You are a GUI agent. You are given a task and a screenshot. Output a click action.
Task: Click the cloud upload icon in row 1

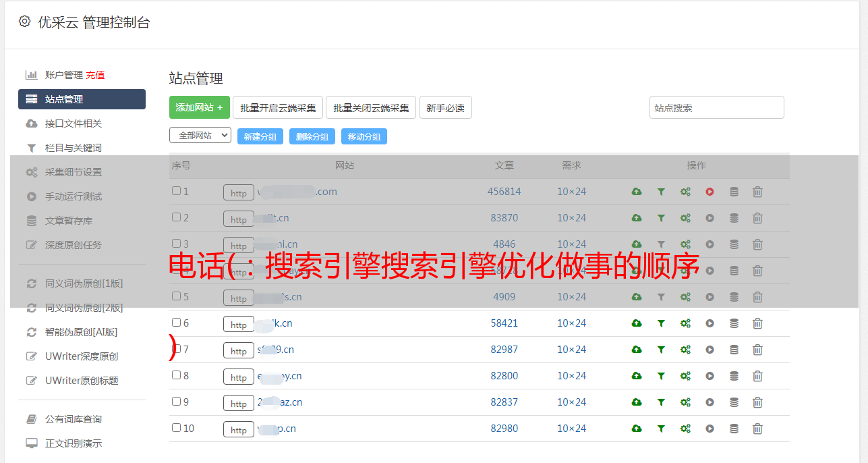pos(637,192)
